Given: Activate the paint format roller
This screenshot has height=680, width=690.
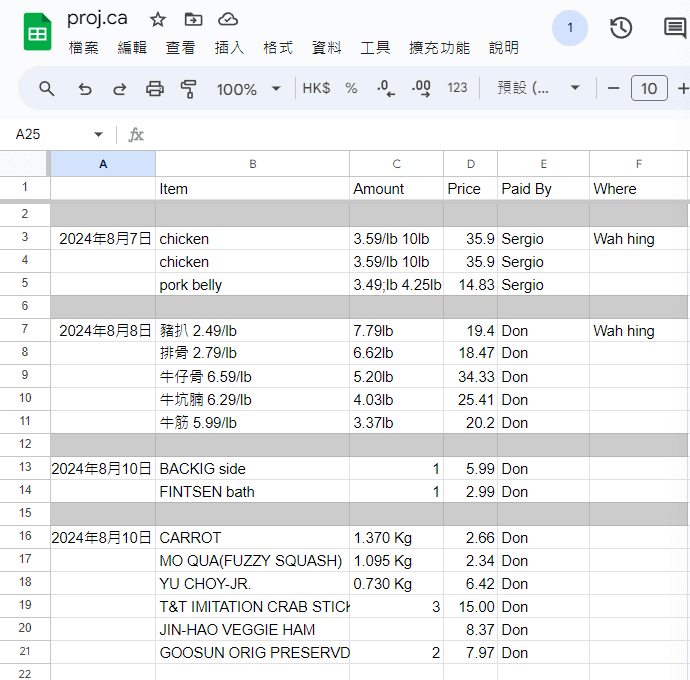Looking at the screenshot, I should 188,89.
